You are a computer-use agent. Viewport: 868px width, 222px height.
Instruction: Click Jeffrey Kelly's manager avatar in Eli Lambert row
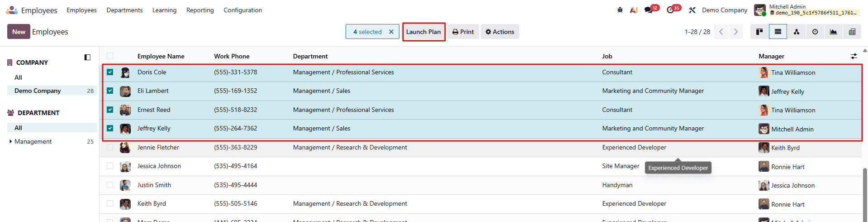[764, 91]
